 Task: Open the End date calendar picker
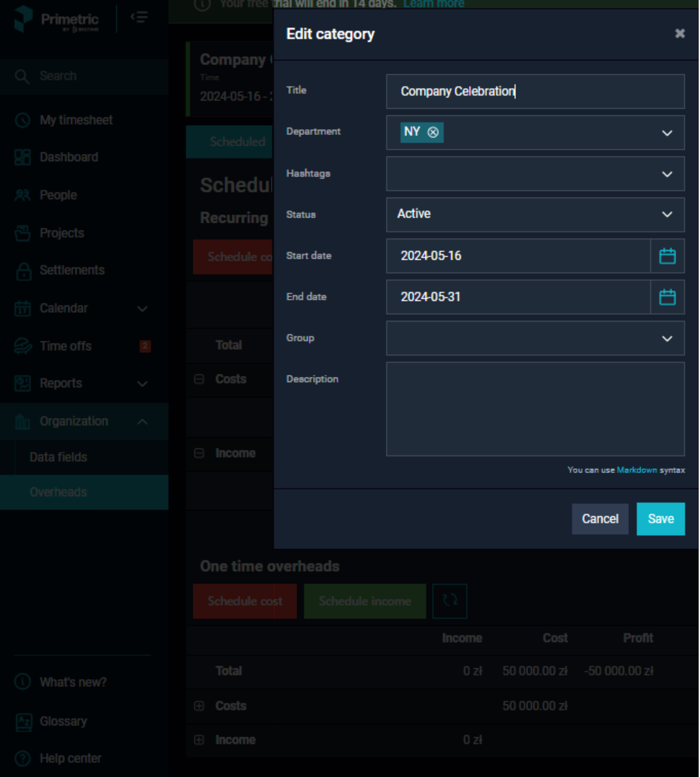coord(667,297)
